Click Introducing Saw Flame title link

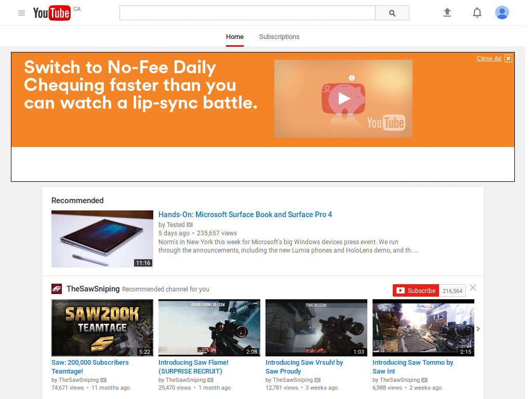(x=193, y=367)
